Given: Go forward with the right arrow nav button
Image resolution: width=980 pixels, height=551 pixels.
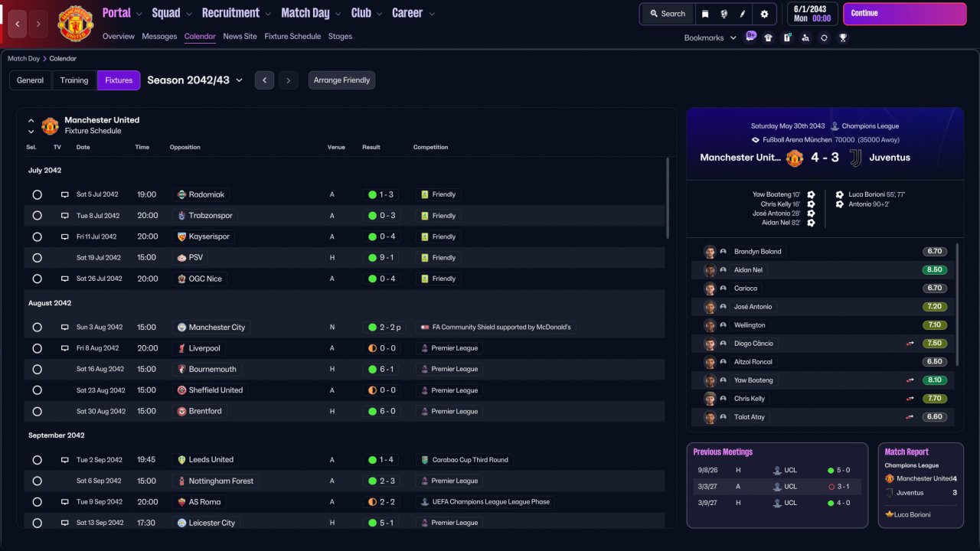Looking at the screenshot, I should tap(38, 24).
